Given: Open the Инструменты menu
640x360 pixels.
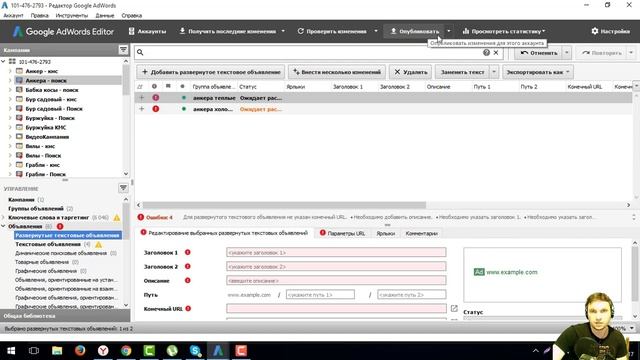Looking at the screenshot, I should (x=71, y=16).
